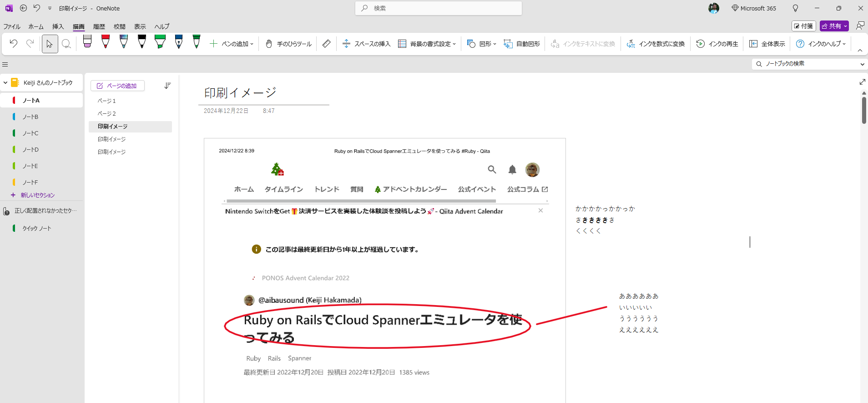Open the ノートC section
868x403 pixels.
click(42, 133)
